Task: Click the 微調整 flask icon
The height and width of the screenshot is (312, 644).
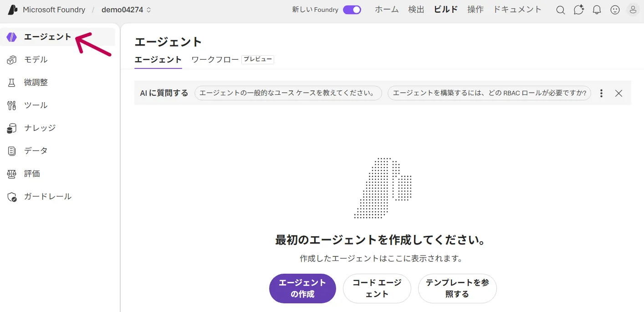Action: pos(12,83)
